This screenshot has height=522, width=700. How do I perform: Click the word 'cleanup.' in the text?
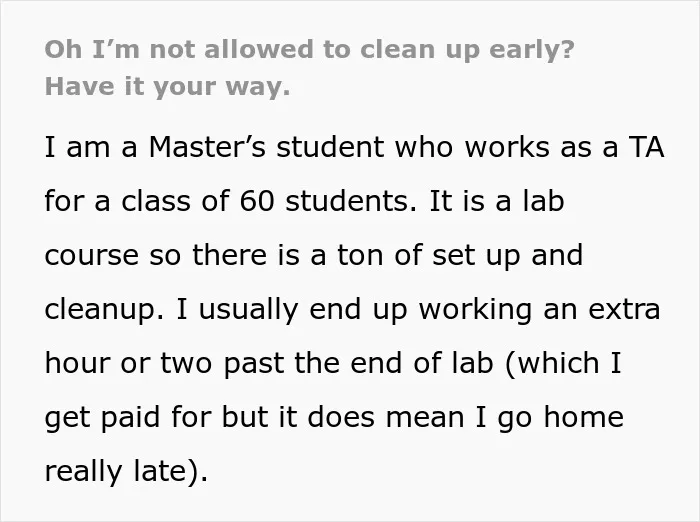[x=104, y=310]
